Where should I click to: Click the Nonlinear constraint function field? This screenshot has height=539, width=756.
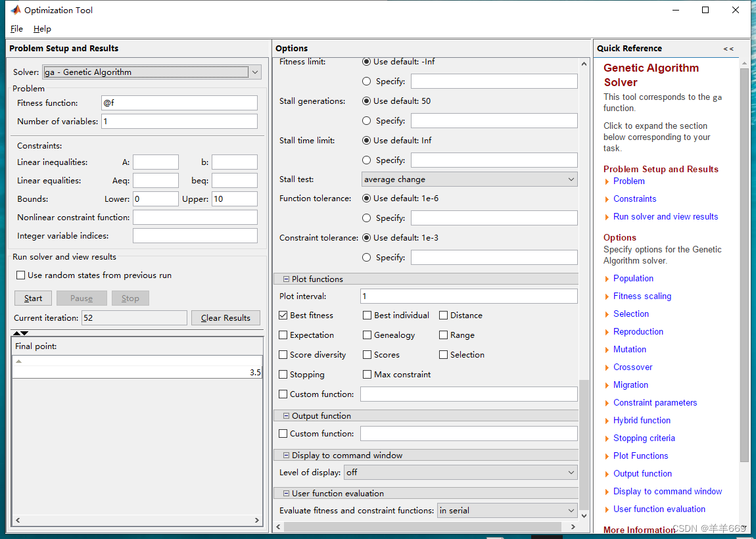195,218
